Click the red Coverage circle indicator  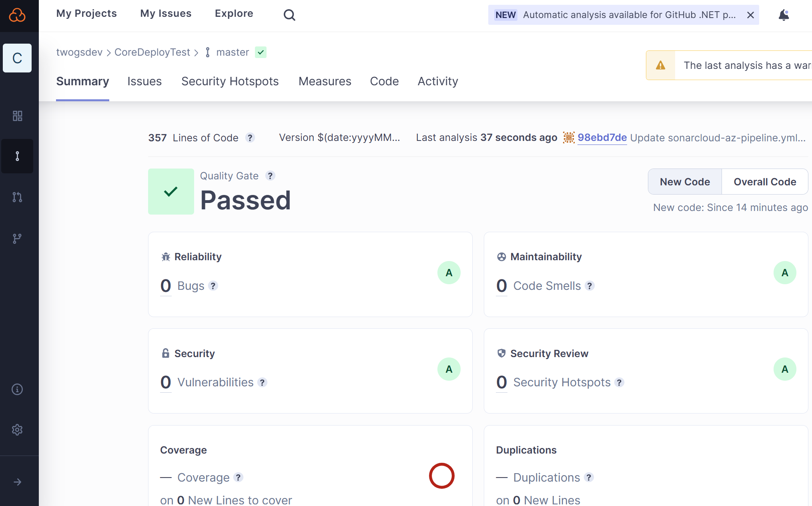pyautogui.click(x=441, y=476)
